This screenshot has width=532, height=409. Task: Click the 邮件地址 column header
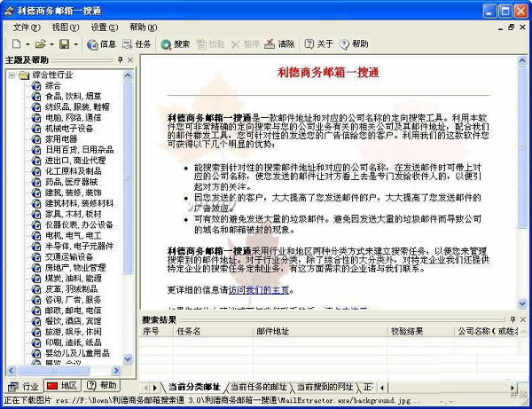point(321,331)
